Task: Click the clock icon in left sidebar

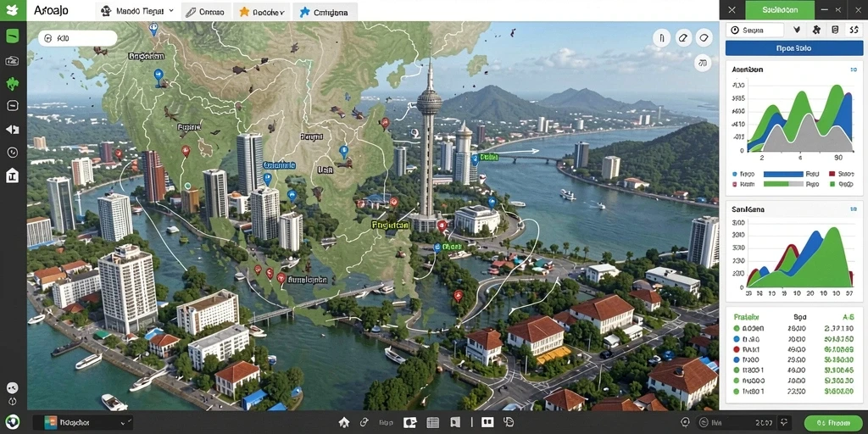Action: click(12, 153)
